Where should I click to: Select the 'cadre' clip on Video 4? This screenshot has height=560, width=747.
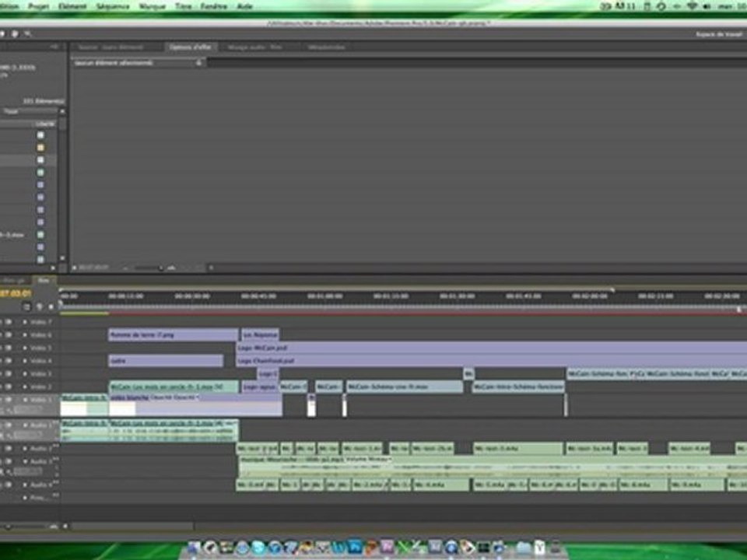pyautogui.click(x=166, y=361)
